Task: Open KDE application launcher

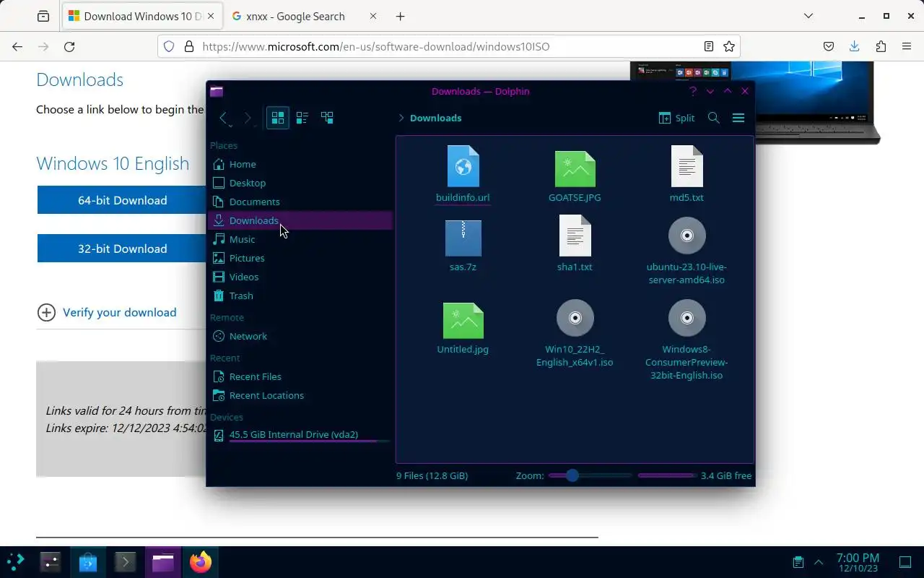Action: point(16,561)
